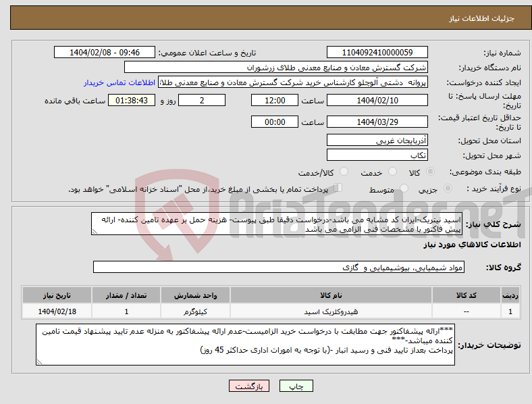Viewport: 532px width, 404px height.
Task: Click the buyer notes text area
Action: click(x=245, y=345)
